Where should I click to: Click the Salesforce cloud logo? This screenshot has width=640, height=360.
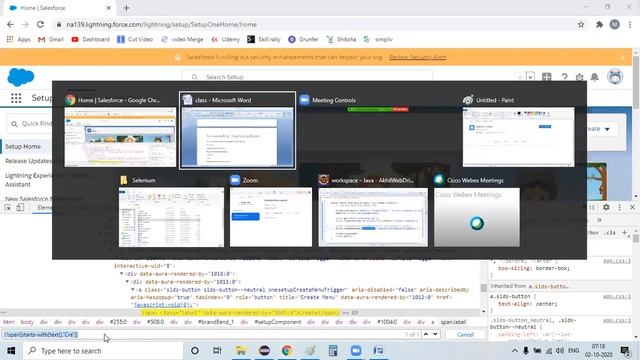pos(21,77)
